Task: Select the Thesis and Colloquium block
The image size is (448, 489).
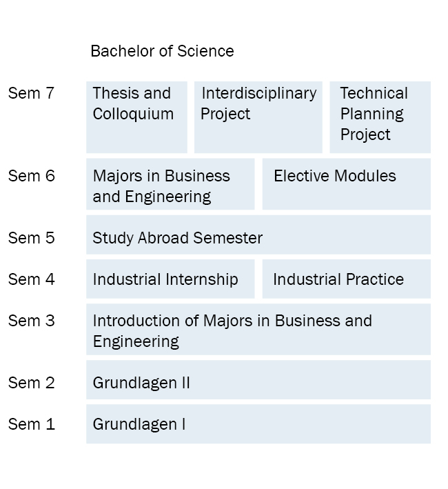Action: 136,117
